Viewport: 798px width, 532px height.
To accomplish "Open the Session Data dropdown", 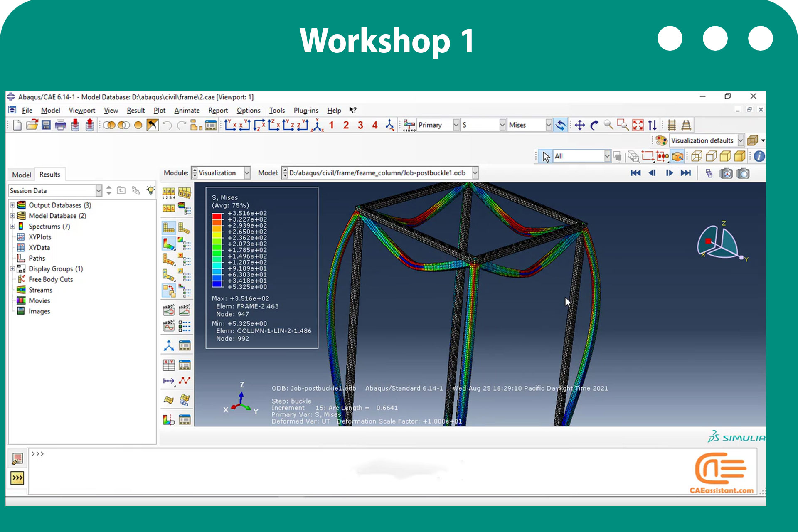I will [55, 191].
